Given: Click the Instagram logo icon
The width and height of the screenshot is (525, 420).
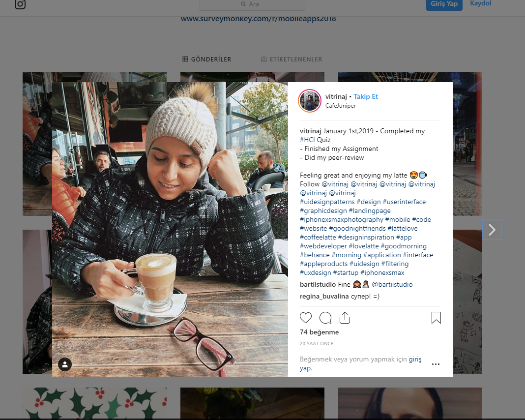Looking at the screenshot, I should click(x=20, y=4).
